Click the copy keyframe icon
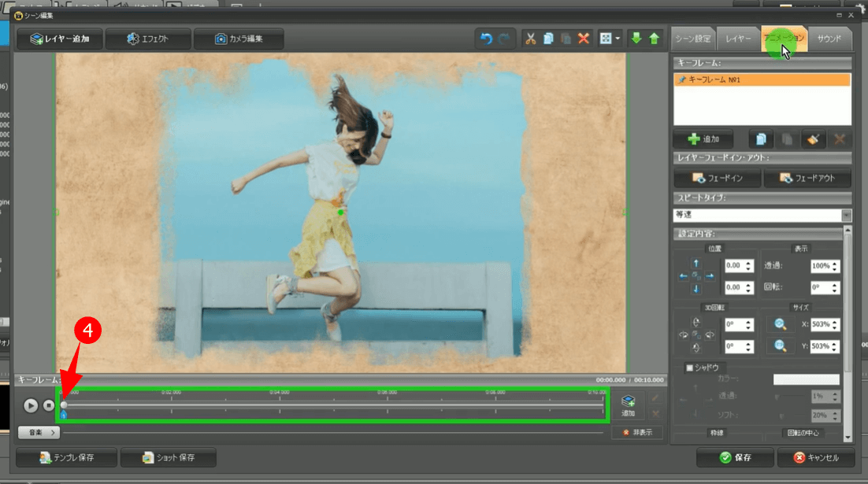The image size is (868, 484). click(761, 139)
